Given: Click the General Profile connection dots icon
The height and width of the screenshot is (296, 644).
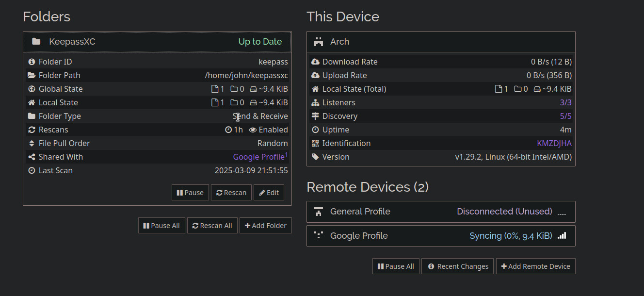Looking at the screenshot, I should pyautogui.click(x=562, y=214).
